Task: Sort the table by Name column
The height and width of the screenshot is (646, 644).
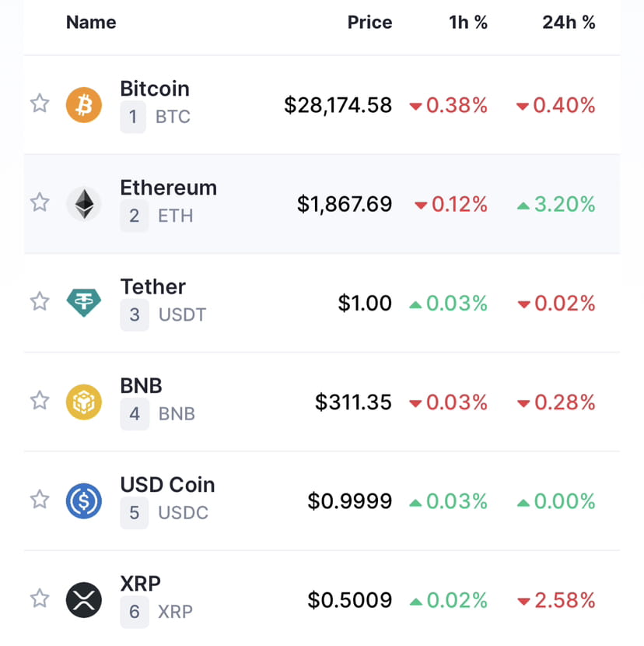Action: point(91,23)
